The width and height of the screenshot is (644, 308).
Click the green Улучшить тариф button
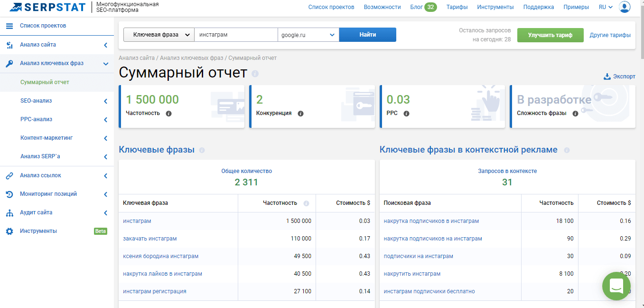coord(550,35)
